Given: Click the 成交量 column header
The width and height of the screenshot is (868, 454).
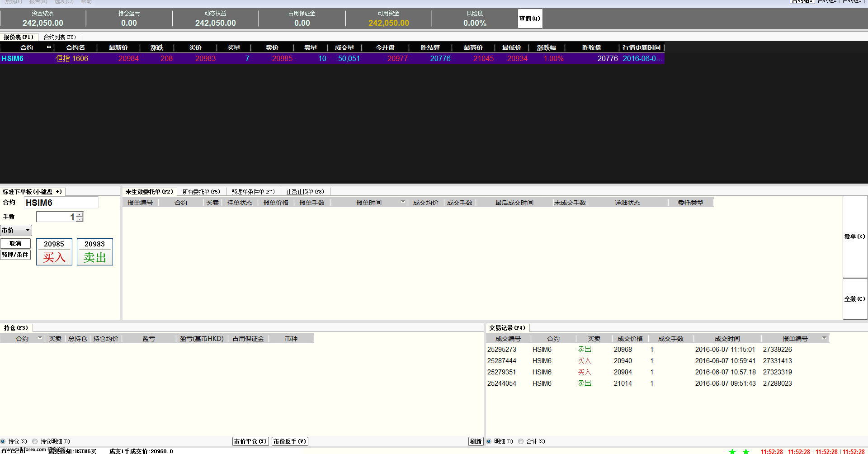Looking at the screenshot, I should pos(344,47).
